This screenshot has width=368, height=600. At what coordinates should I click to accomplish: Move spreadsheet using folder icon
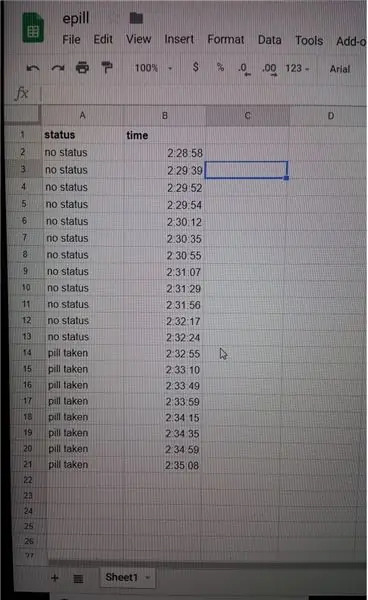(136, 18)
